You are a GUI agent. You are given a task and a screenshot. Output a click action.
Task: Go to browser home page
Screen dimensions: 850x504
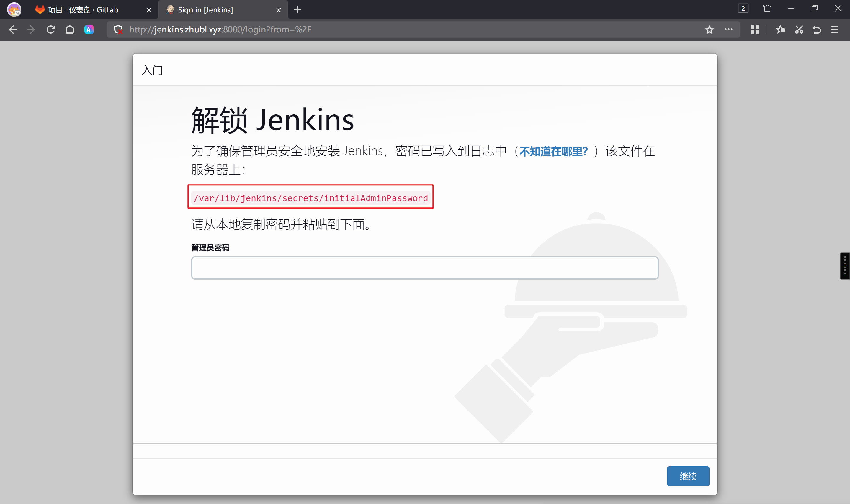pos(70,29)
